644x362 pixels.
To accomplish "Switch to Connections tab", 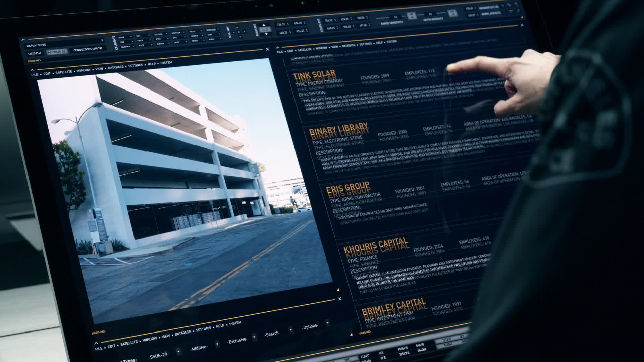I will pos(88,49).
